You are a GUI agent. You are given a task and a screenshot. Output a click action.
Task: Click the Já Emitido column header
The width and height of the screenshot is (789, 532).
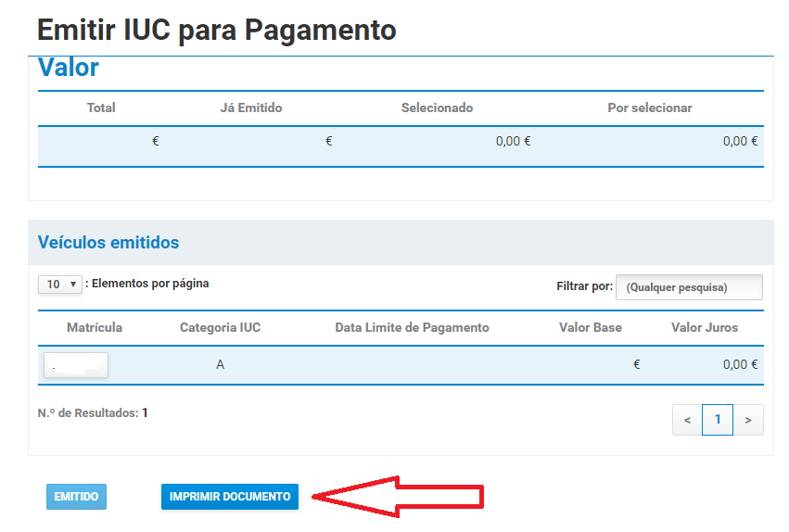point(251,108)
